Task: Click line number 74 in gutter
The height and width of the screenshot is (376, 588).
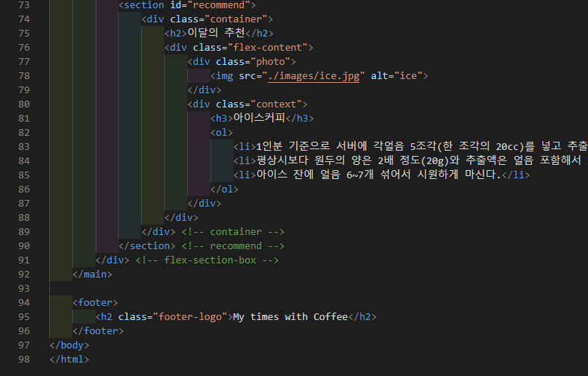Action: click(24, 19)
